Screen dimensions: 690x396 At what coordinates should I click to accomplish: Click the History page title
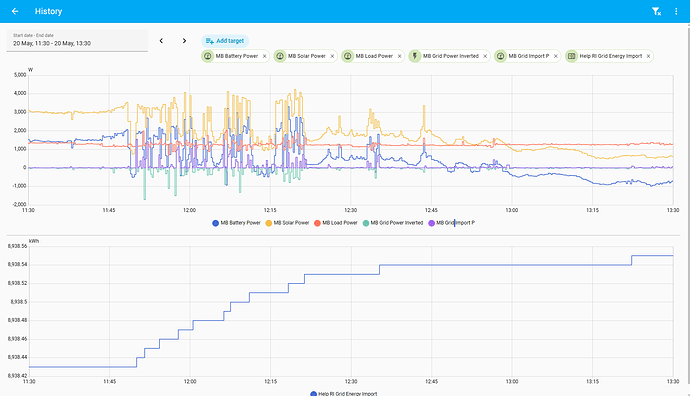pos(48,11)
